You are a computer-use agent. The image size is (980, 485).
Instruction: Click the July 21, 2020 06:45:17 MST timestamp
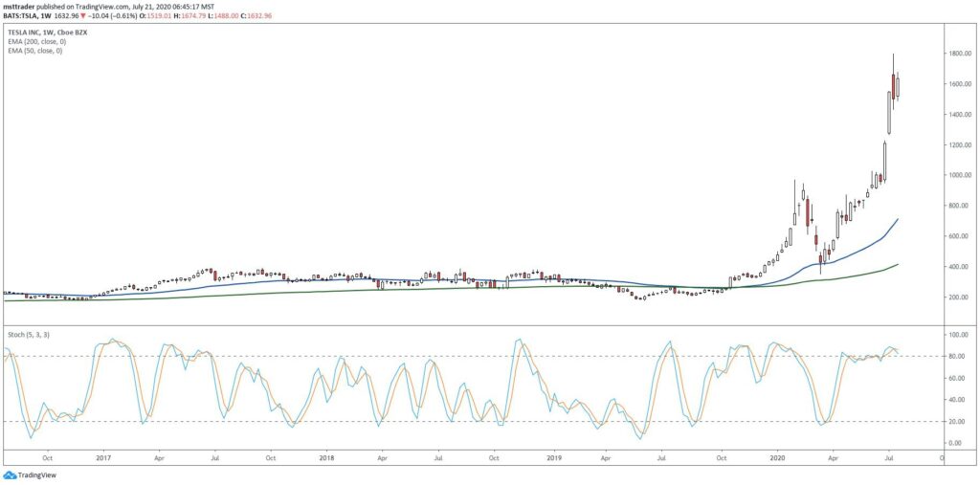[x=173, y=7]
